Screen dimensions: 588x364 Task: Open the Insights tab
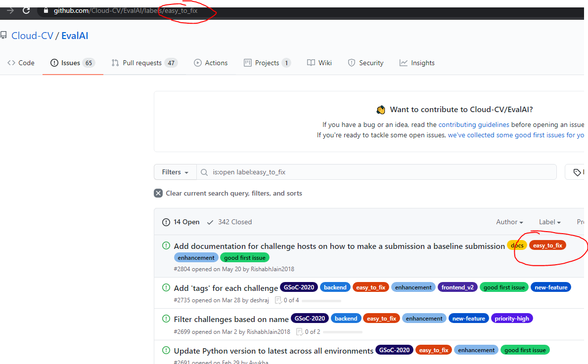click(417, 63)
